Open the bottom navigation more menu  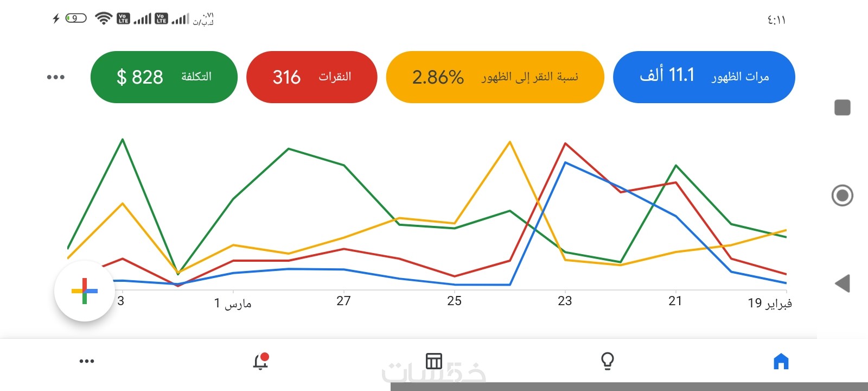(87, 361)
